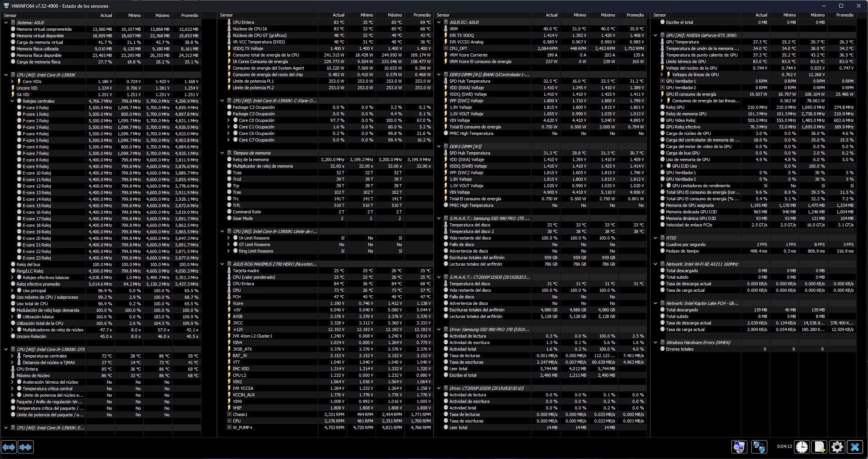Viewport: 868px width, 459px height.
Task: Click the shrink-columns inward arrows button
Action: tap(26, 447)
